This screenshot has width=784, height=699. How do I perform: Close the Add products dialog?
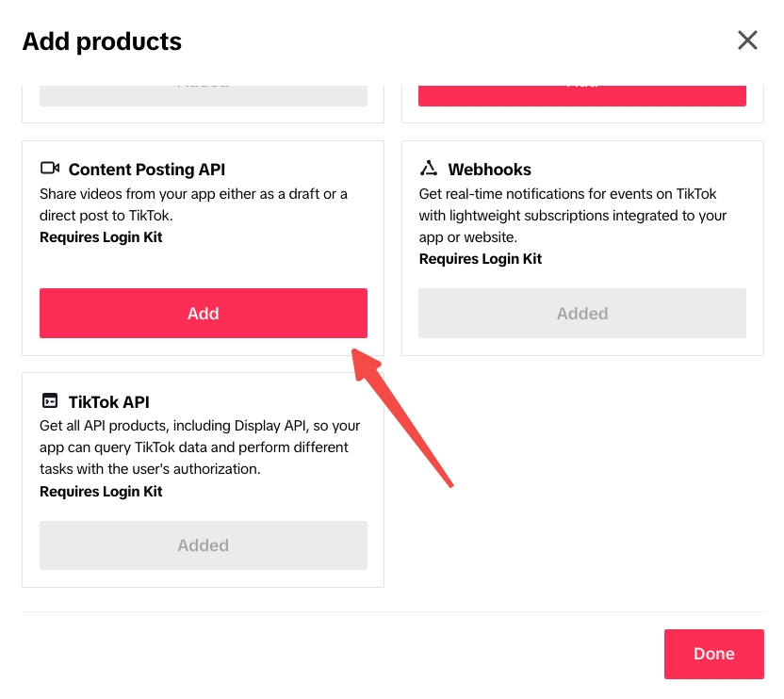point(747,41)
